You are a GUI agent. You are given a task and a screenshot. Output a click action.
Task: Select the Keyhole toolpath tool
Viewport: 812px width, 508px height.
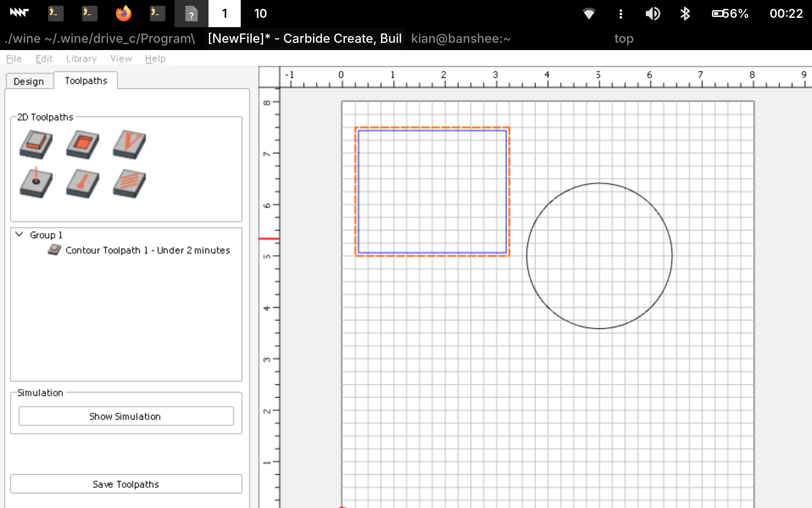click(x=83, y=183)
